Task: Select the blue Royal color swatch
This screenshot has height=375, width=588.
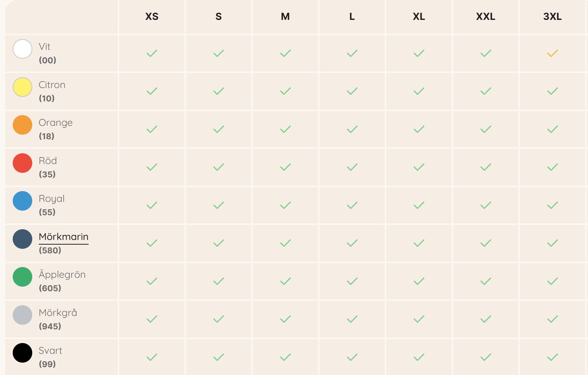Action: [22, 201]
